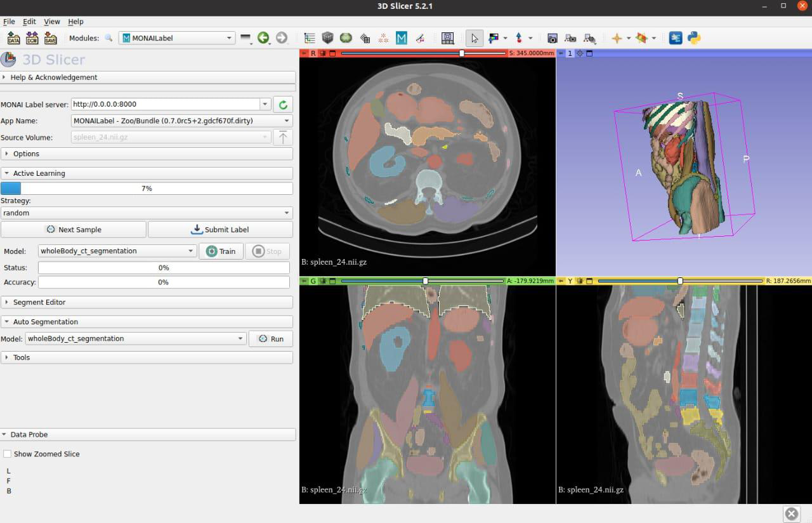The height and width of the screenshot is (523, 812).
Task: Toggle the crosshair icon
Action: [617, 38]
